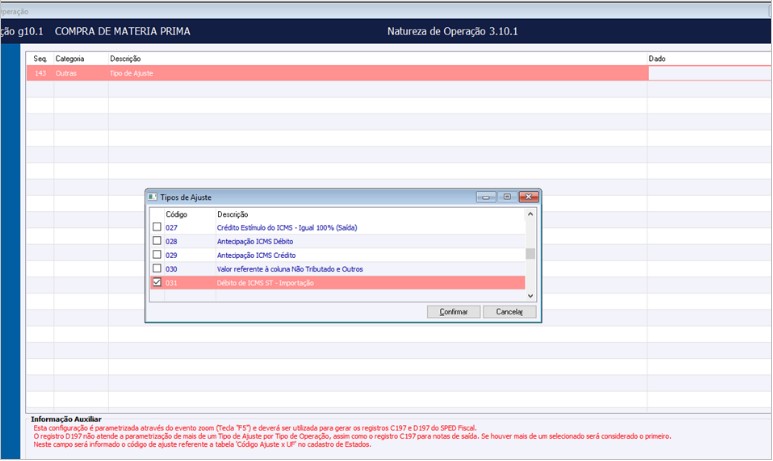Close the Tipos de Ajuste dialog
Viewport: 773px width, 461px height.
point(528,197)
